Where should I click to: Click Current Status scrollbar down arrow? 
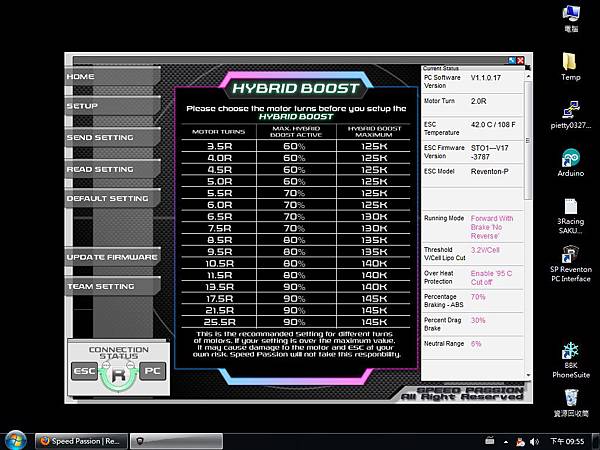(528, 375)
